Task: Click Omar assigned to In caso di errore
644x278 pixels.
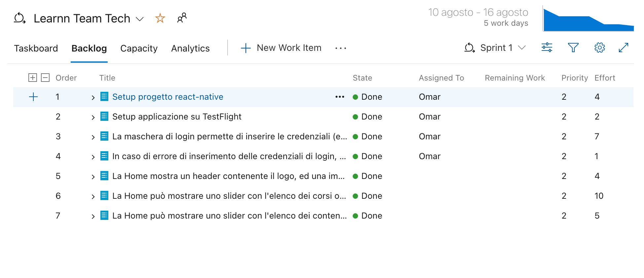Action: coord(430,156)
